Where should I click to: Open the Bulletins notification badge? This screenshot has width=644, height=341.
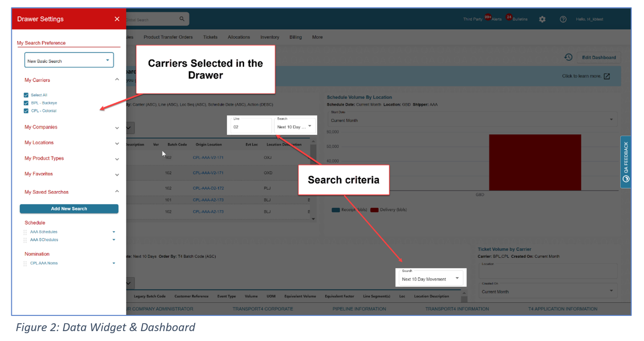coord(509,17)
